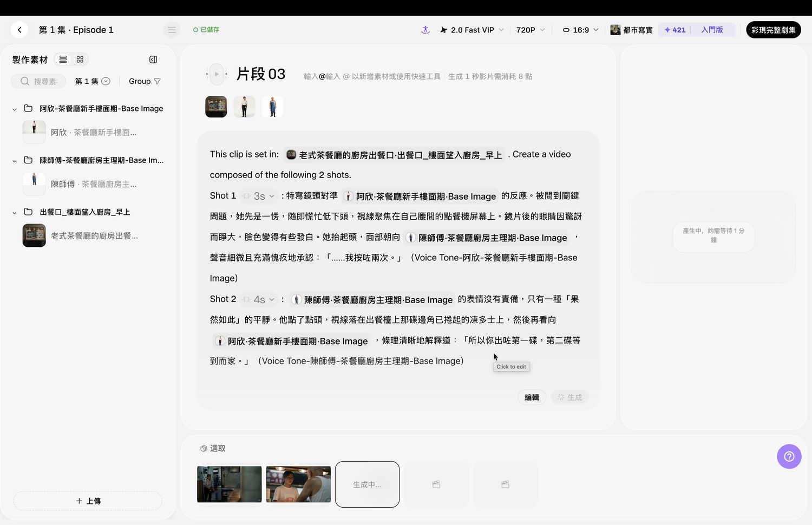
Task: Go back using the left arrow button
Action: click(x=19, y=30)
